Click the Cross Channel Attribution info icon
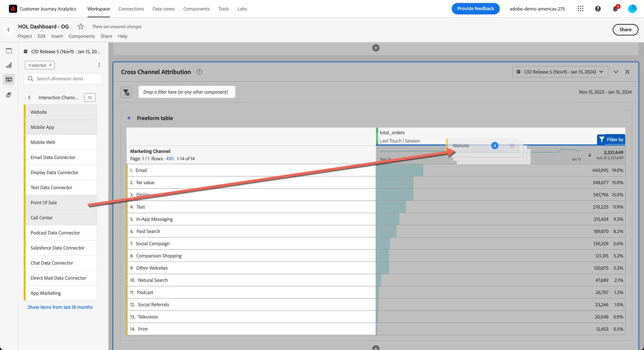The height and width of the screenshot is (350, 644). coord(199,72)
